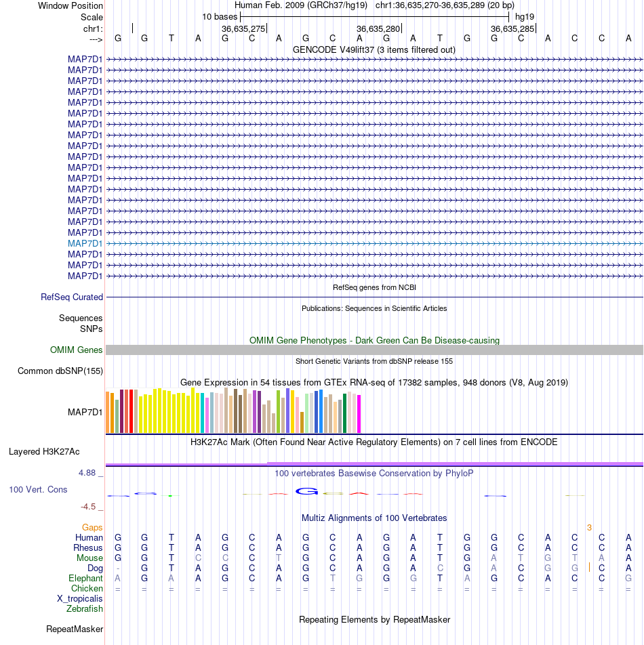The height and width of the screenshot is (645, 644).
Task: Click the -4.5 PhyloP lower limit value
Action: 88,507
